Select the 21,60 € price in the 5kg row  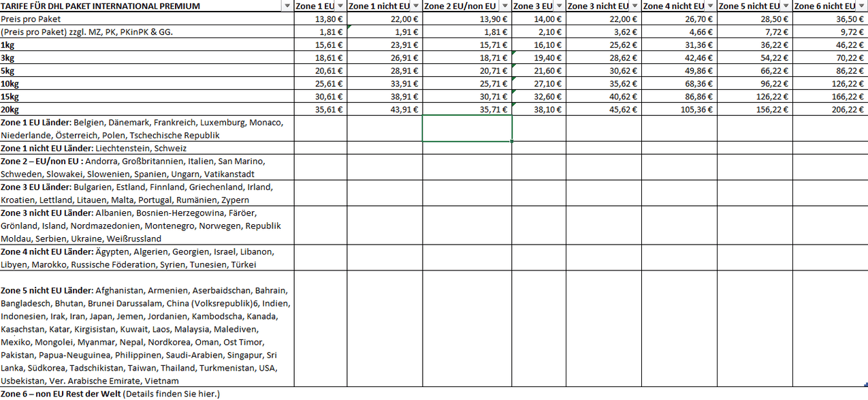point(539,71)
